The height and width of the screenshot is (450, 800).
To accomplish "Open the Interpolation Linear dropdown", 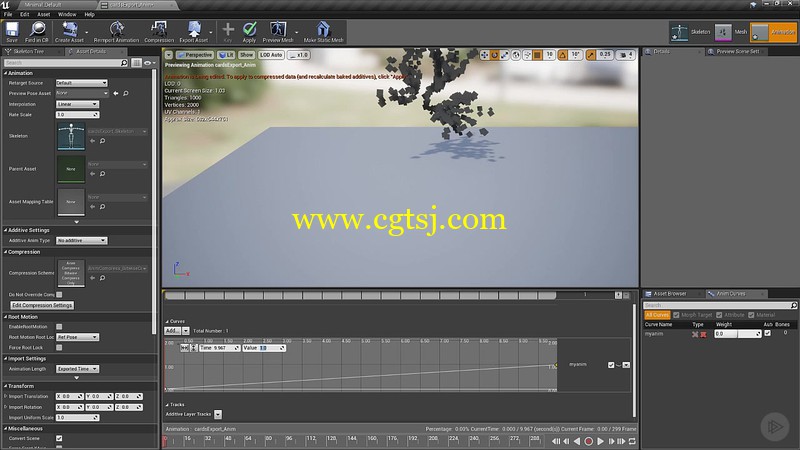I will [x=77, y=104].
